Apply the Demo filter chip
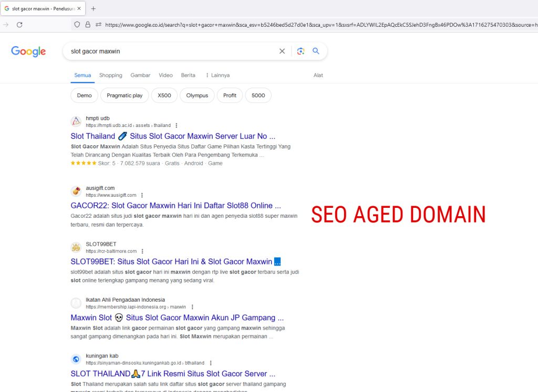The width and height of the screenshot is (538, 392). [85, 96]
